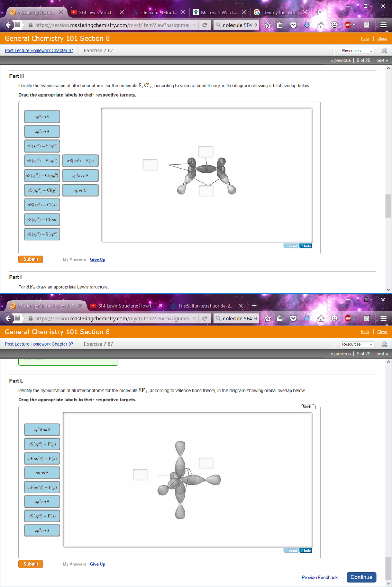
Task: Open the Provide Feedback link
Action: (x=320, y=578)
